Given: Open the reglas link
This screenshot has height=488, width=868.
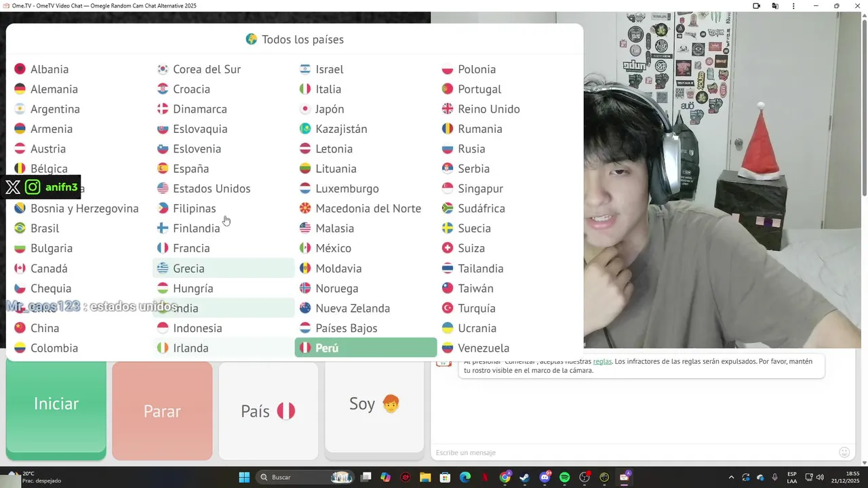Looking at the screenshot, I should [x=602, y=361].
